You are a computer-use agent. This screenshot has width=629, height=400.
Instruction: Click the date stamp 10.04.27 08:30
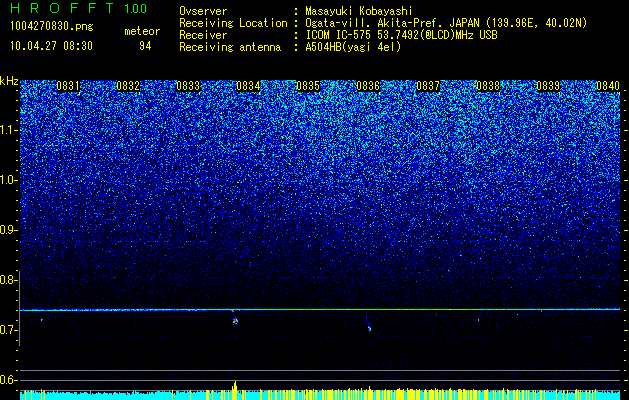pyautogui.click(x=51, y=46)
